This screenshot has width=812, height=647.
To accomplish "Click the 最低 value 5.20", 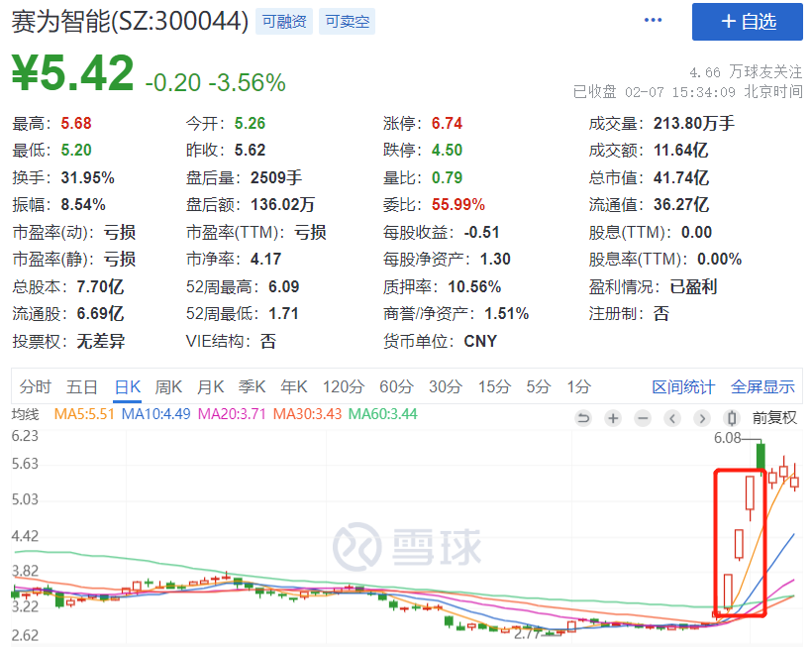I will click(x=76, y=151).
